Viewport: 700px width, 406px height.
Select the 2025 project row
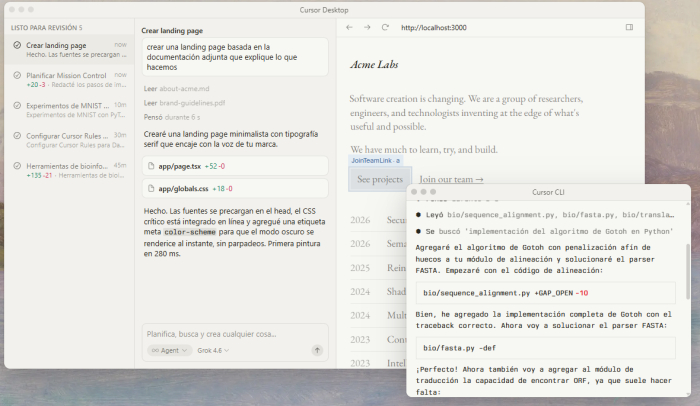click(378, 268)
